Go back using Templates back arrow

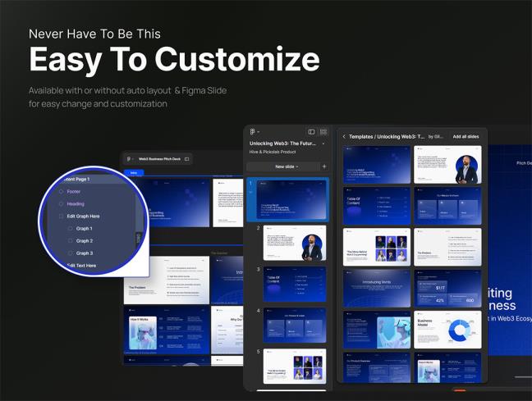pyautogui.click(x=343, y=136)
